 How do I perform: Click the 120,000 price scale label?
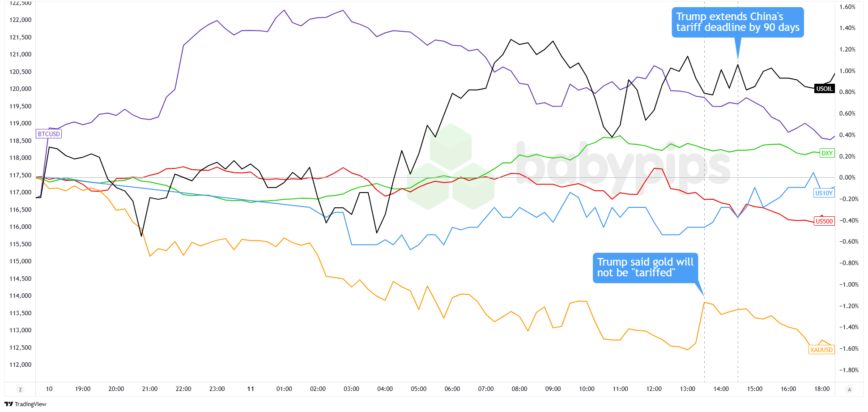21,89
